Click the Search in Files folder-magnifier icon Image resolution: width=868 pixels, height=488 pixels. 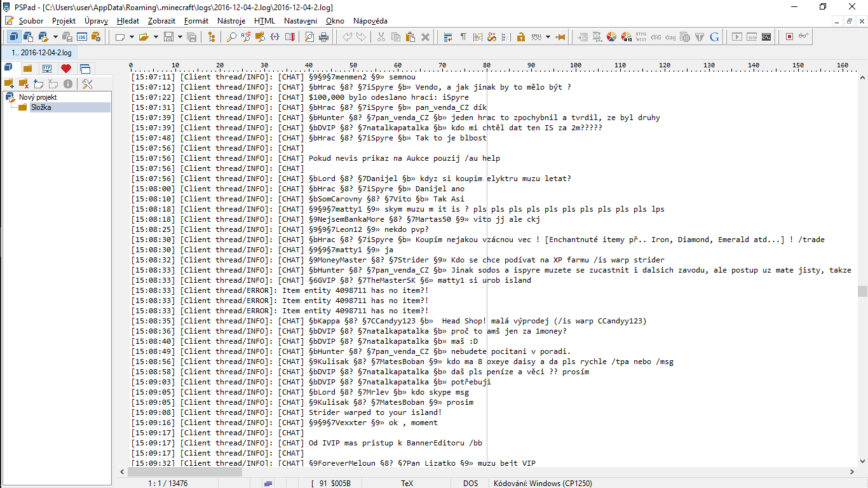[260, 37]
